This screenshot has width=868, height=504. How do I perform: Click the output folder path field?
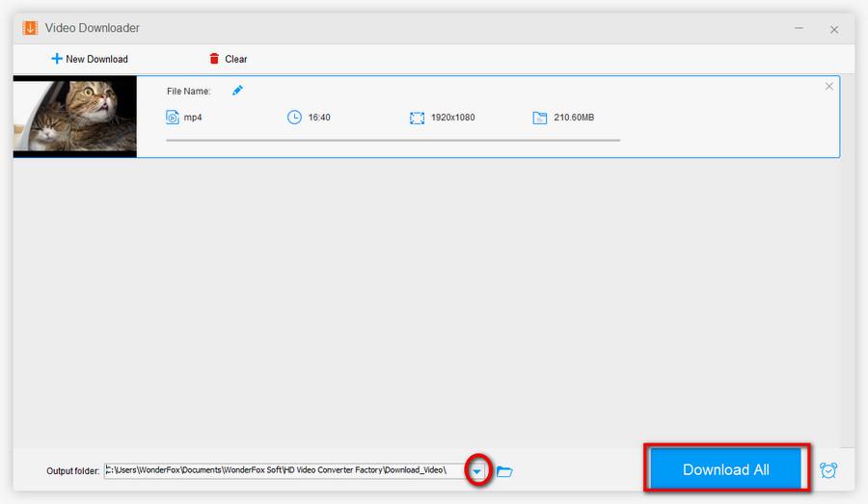[x=285, y=471]
